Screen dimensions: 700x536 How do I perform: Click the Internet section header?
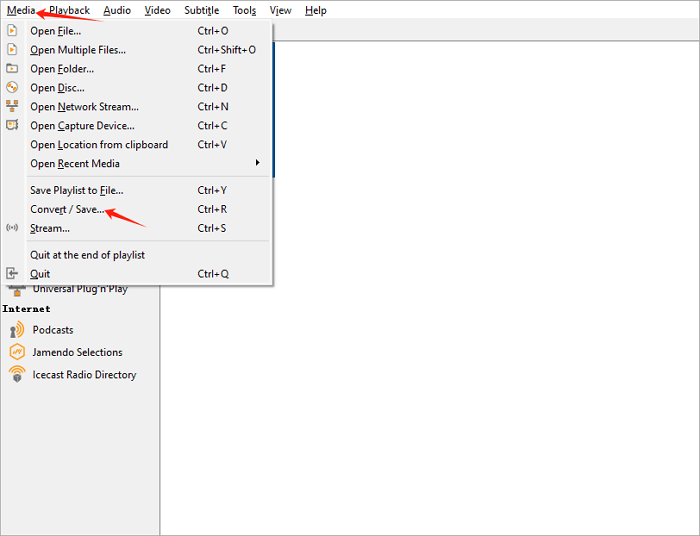coord(26,309)
